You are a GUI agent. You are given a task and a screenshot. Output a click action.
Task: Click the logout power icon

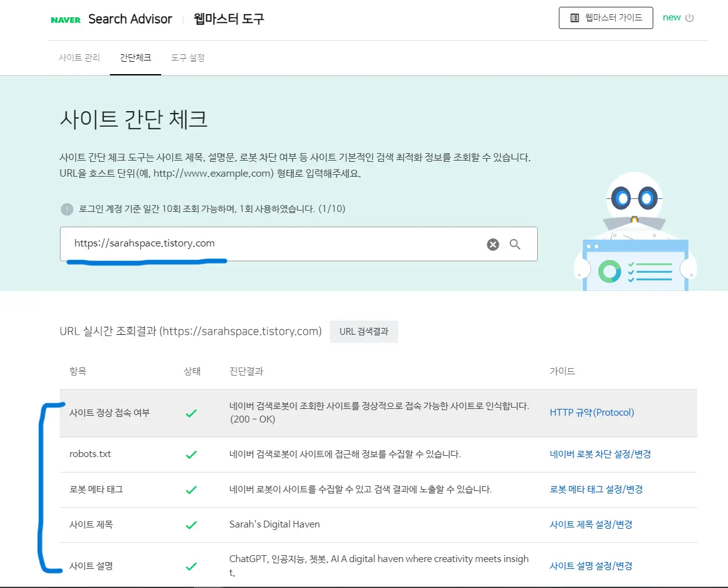[x=690, y=18]
